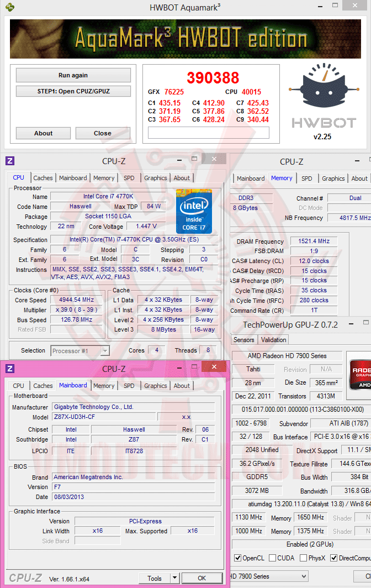The image size is (371, 588).
Task: Open Caches tab in mainboard CPU-Z window
Action: pos(43,386)
